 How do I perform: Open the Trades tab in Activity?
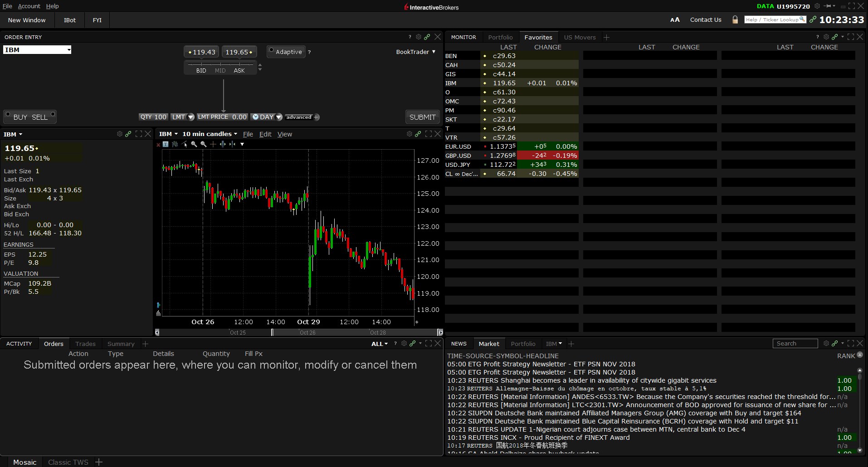coord(85,344)
